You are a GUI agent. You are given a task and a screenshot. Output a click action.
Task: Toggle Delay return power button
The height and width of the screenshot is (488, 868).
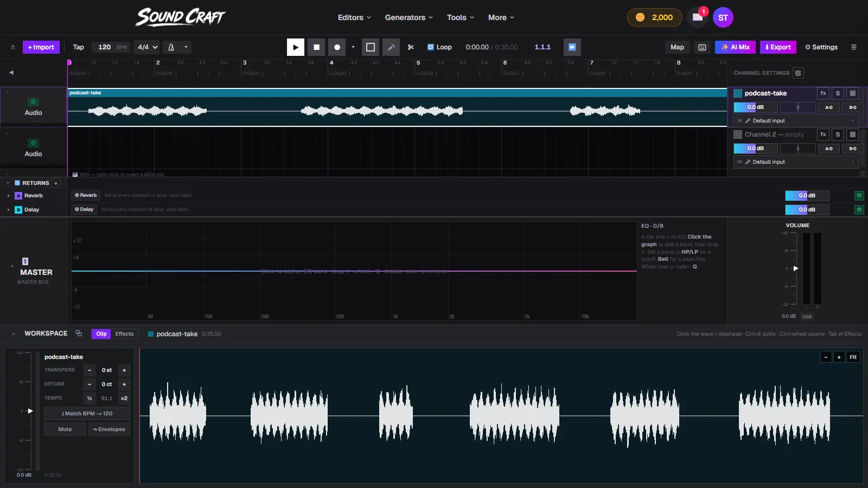(x=859, y=210)
